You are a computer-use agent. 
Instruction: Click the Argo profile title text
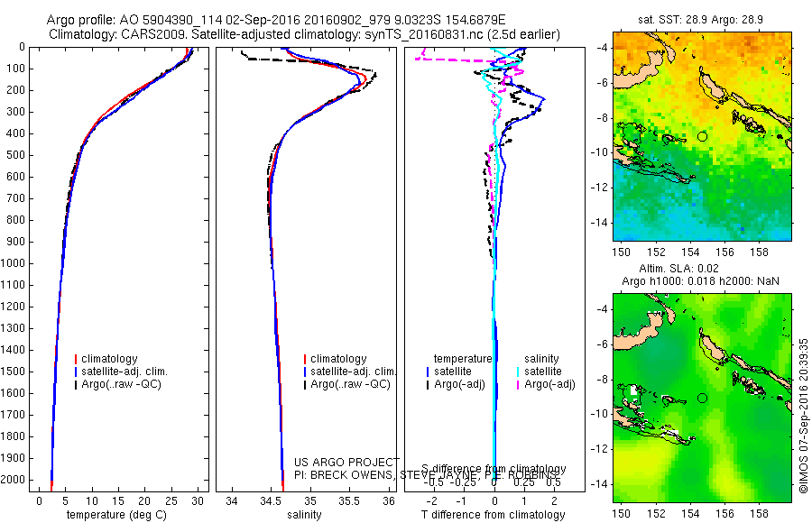point(276,20)
